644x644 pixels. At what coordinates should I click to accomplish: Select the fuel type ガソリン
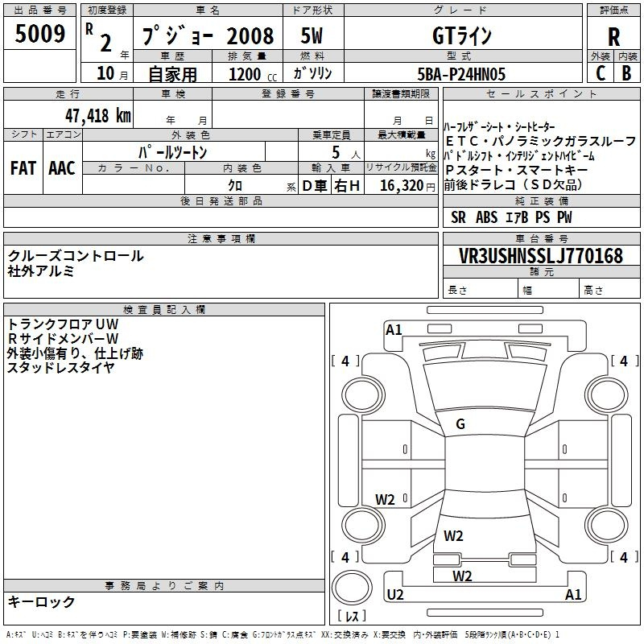(312, 73)
